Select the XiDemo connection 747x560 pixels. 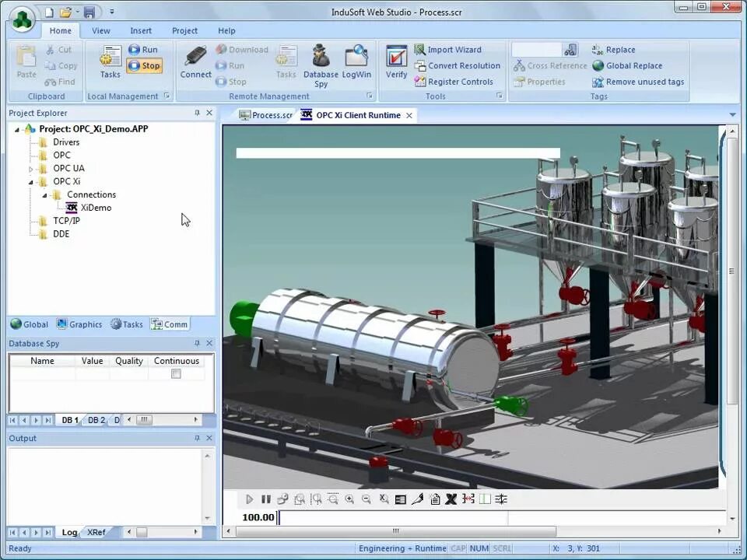(x=89, y=208)
